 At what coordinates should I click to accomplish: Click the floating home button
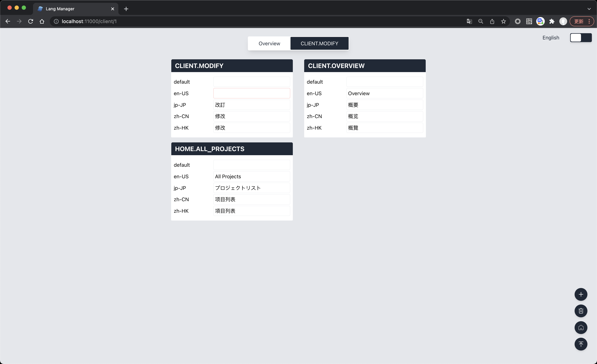point(581,327)
